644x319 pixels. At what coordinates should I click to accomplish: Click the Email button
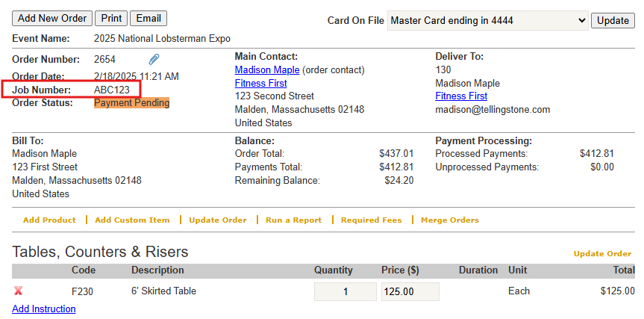149,19
